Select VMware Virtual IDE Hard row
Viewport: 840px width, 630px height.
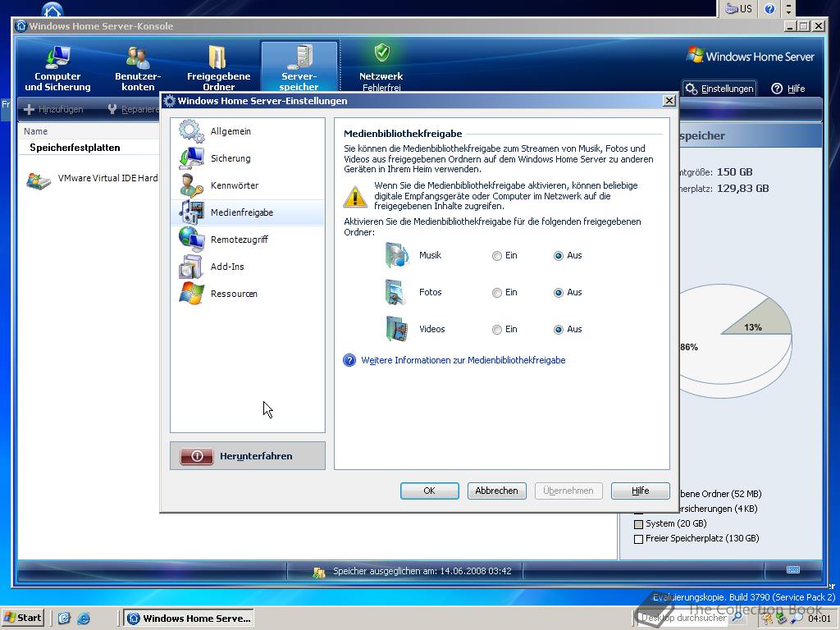click(91, 179)
